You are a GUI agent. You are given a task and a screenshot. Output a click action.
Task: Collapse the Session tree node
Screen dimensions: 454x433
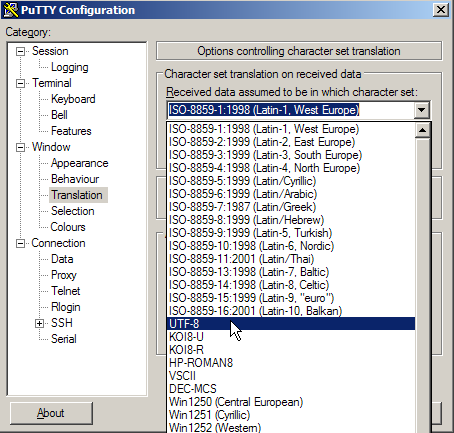click(20, 51)
